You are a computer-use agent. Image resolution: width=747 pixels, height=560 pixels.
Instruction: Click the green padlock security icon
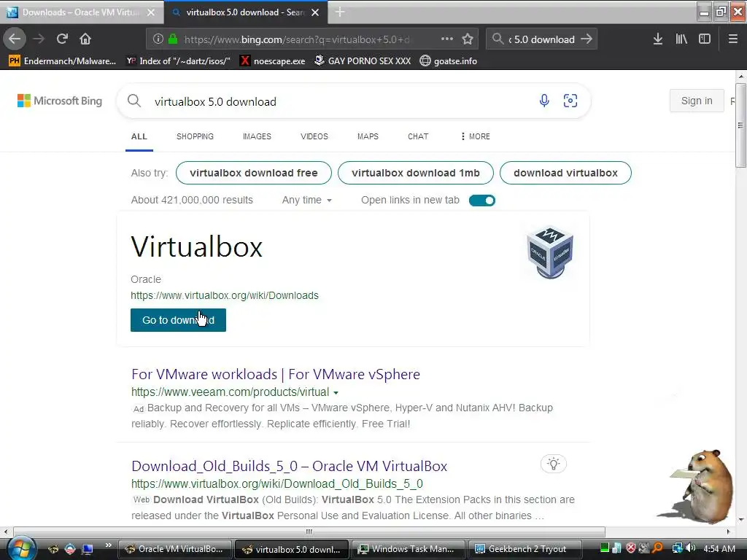173,39
